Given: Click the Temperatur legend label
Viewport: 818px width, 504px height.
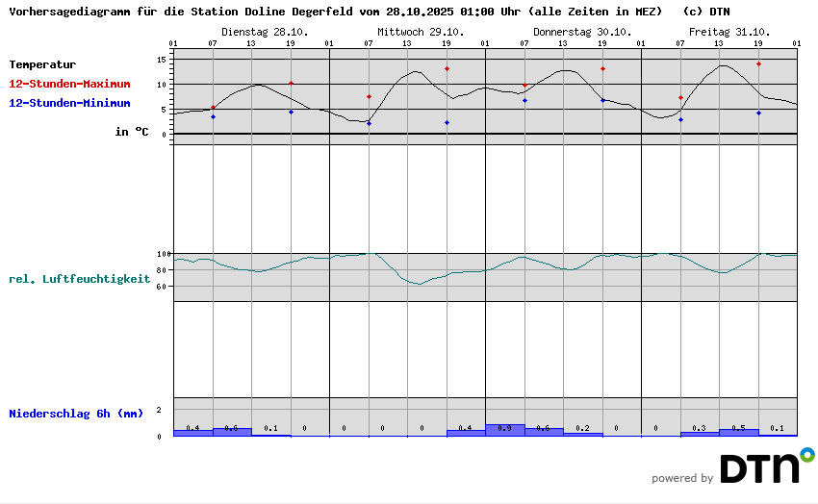Looking at the screenshot, I should [x=42, y=64].
